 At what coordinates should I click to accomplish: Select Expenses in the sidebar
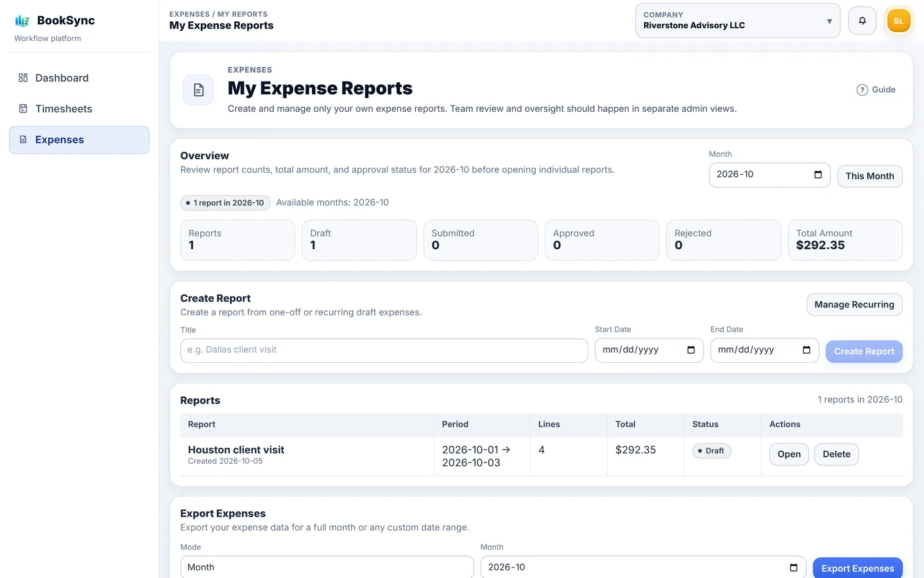(79, 139)
